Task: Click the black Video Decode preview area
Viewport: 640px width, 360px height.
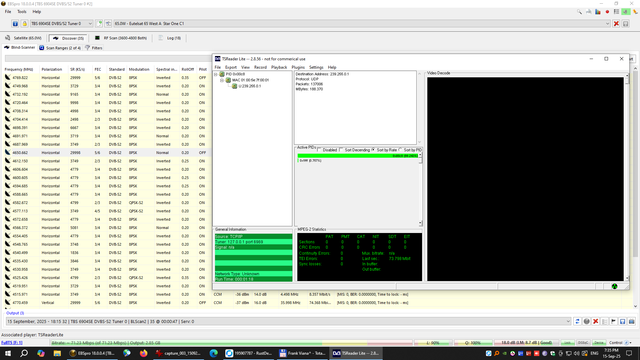Action: coord(525,179)
